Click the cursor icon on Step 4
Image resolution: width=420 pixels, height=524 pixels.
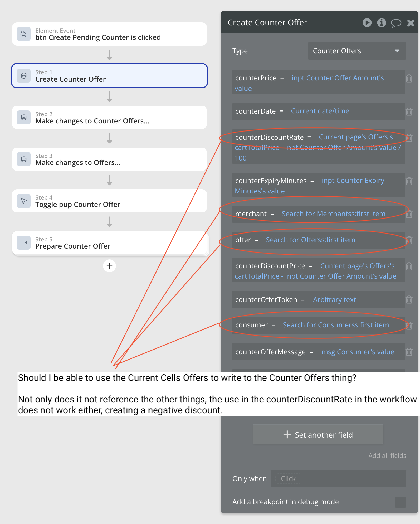pos(24,201)
